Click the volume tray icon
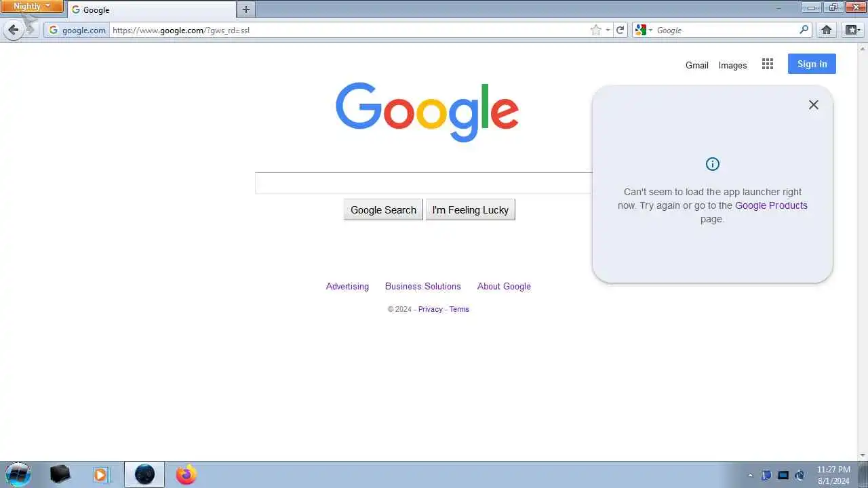868x488 pixels. pos(800,475)
